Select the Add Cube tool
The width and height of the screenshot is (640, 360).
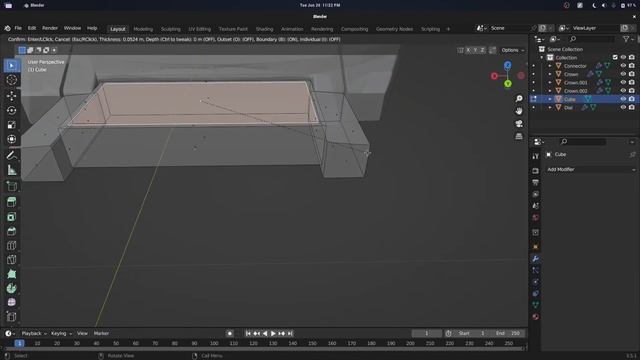[x=11, y=186]
